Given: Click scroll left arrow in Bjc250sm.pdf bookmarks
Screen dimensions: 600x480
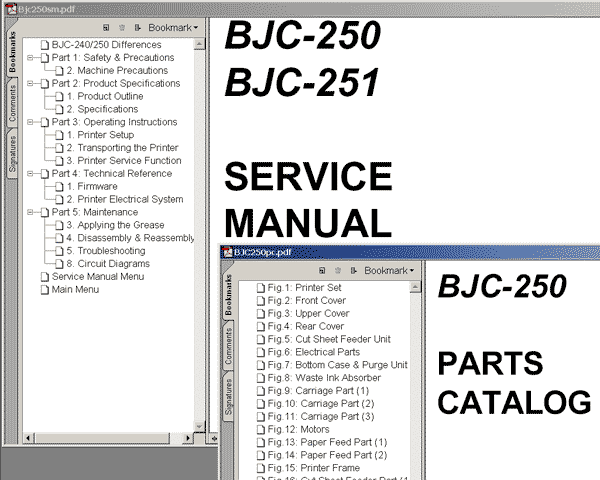Looking at the screenshot, I should 29,438.
